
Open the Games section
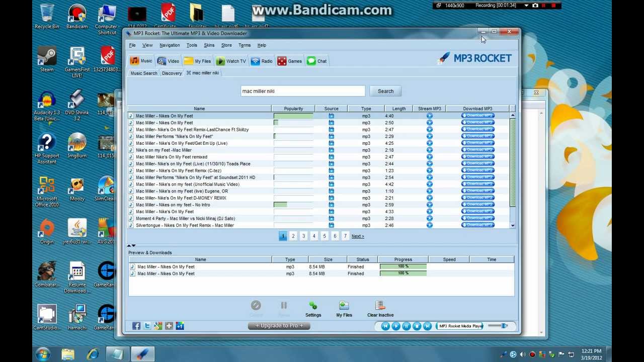(289, 61)
